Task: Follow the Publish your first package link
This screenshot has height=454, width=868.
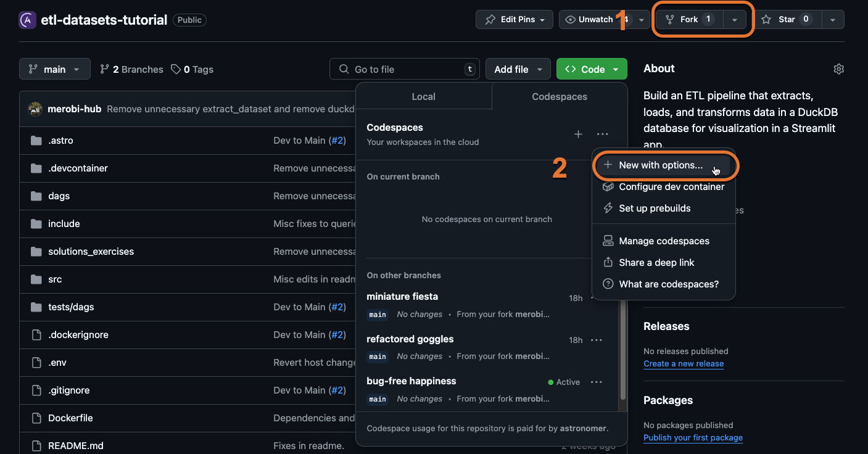Action: coord(693,437)
